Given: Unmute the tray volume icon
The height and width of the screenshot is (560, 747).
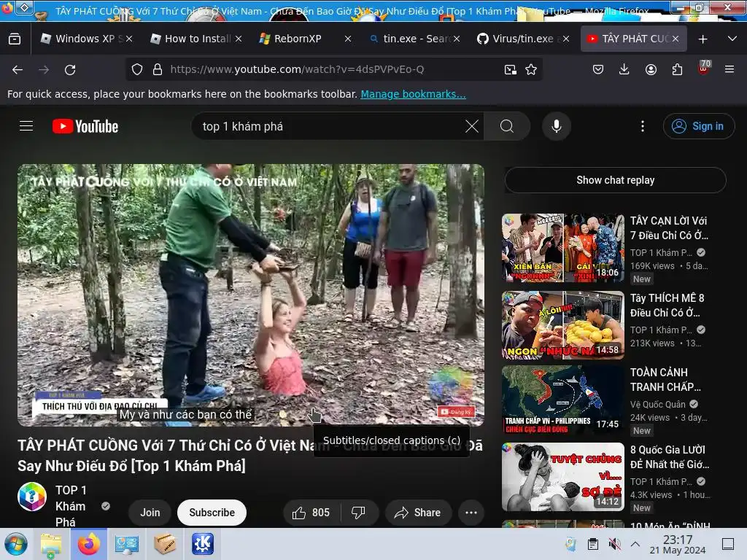Looking at the screenshot, I should coord(615,544).
